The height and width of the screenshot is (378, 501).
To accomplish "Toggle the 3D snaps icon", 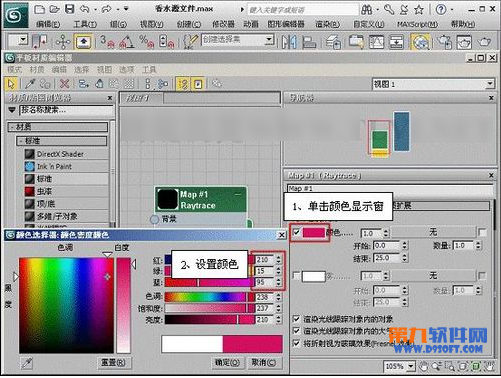I will pyautogui.click(x=107, y=41).
